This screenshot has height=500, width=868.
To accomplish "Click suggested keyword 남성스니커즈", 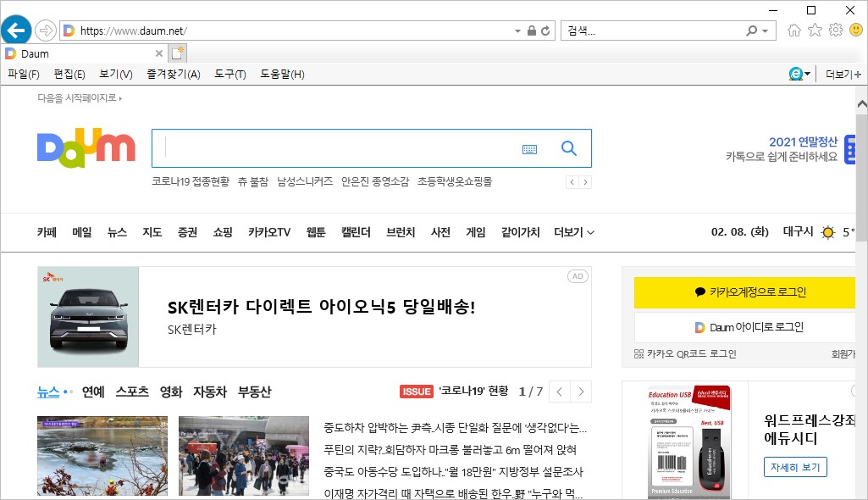I will pos(305,181).
